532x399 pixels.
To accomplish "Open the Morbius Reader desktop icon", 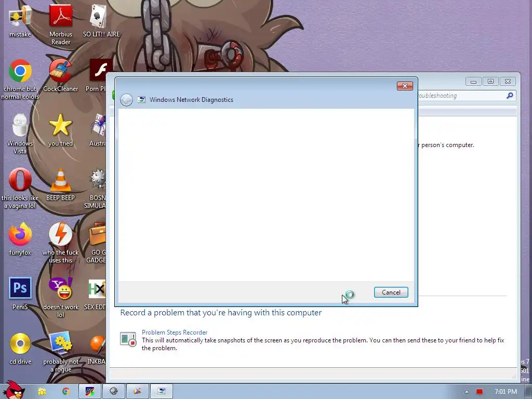I will (61, 24).
